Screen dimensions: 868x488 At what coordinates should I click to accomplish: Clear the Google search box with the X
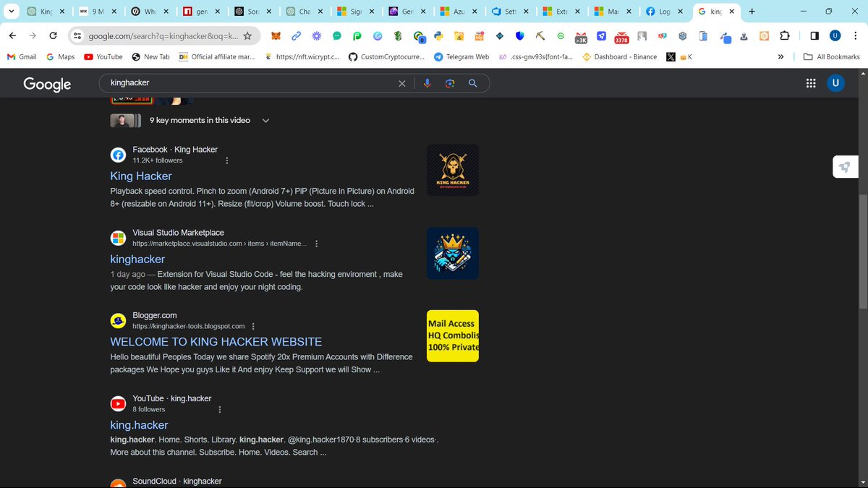click(402, 83)
